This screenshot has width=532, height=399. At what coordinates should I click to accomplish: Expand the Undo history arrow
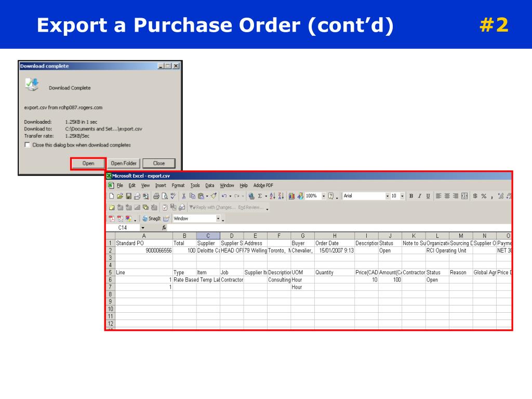point(230,196)
